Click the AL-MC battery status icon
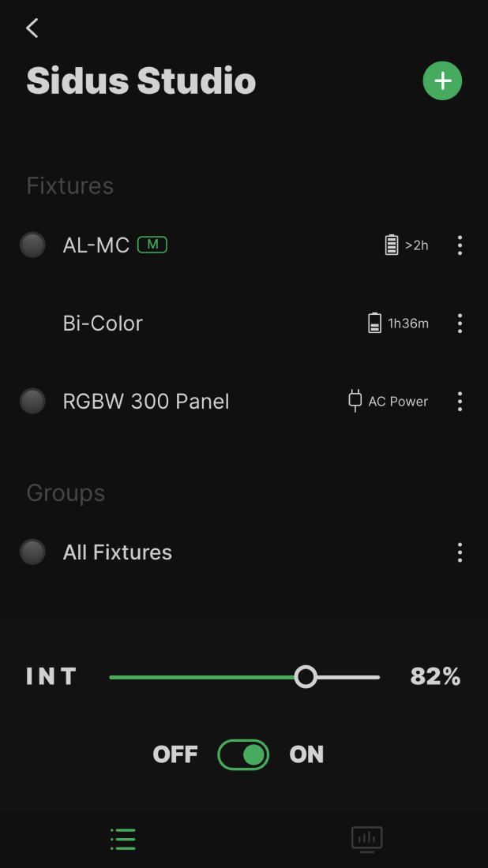 (392, 245)
